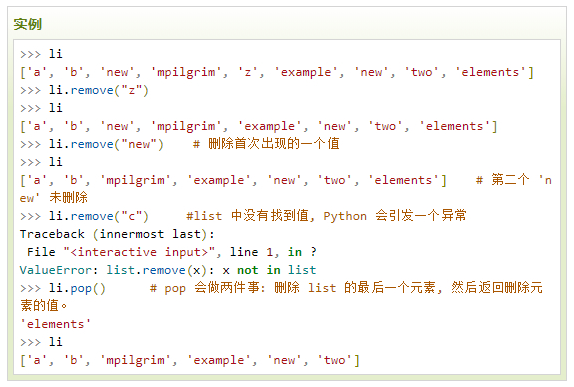This screenshot has height=387, width=574.
Task: Click the comment 删除首次出现的一个值
Action: pos(266,144)
